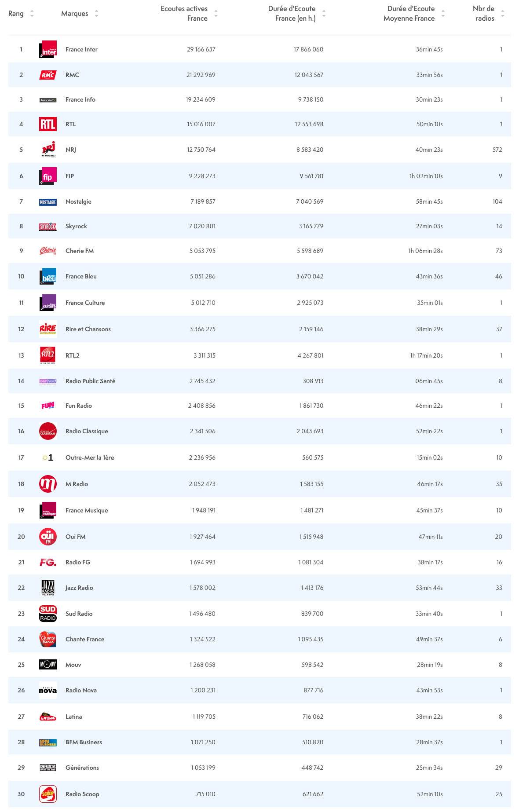Click the Ecoutes actives France header text
Viewport: 519px width, 812px height.
pyautogui.click(x=184, y=14)
